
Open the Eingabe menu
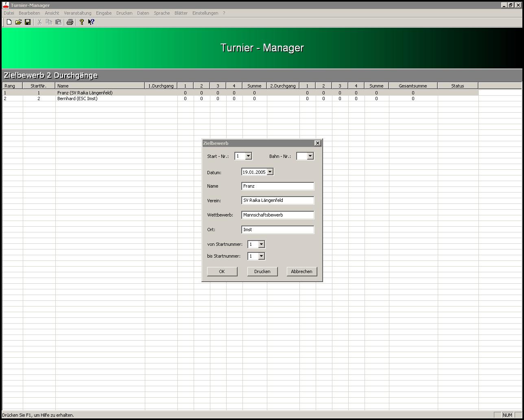(x=104, y=13)
